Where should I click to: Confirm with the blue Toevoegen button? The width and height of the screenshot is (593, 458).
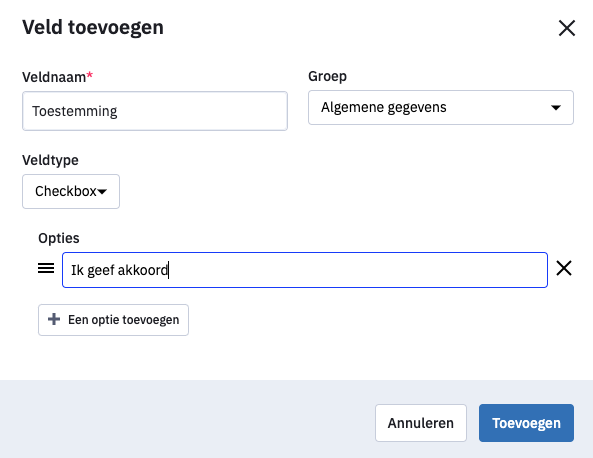pos(526,423)
